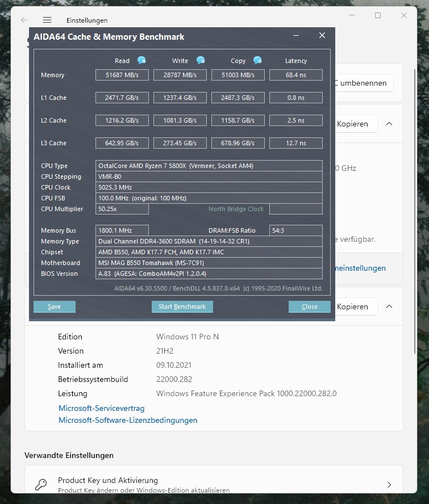Select the L1 Cache write value 1237.4 GB/s

click(x=180, y=98)
